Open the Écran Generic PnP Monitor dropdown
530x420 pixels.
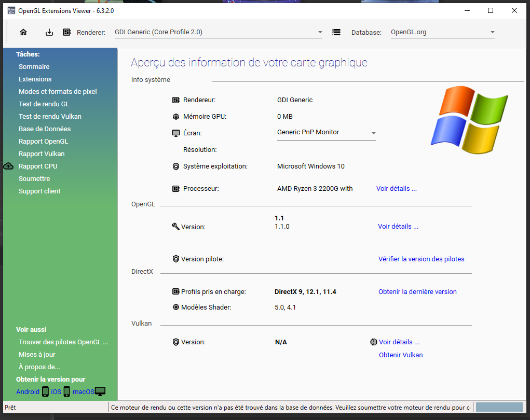pyautogui.click(x=373, y=133)
